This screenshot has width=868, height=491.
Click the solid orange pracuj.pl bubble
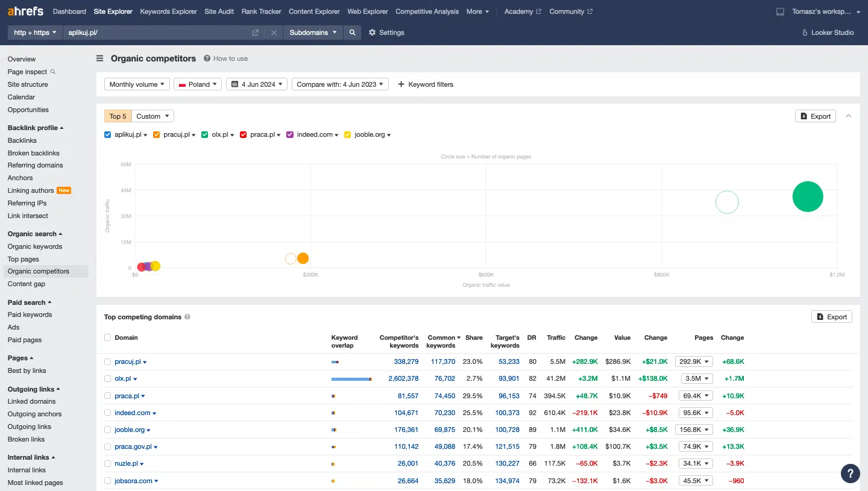click(303, 258)
